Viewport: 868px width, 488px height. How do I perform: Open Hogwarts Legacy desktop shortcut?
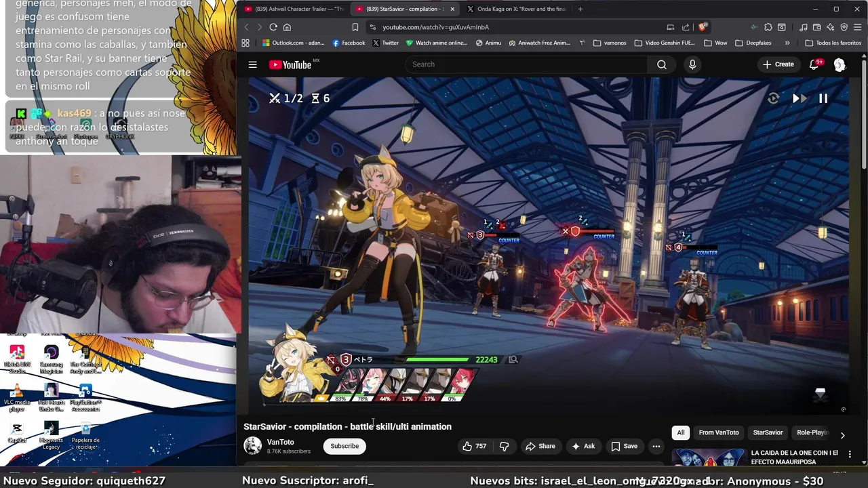point(51,435)
